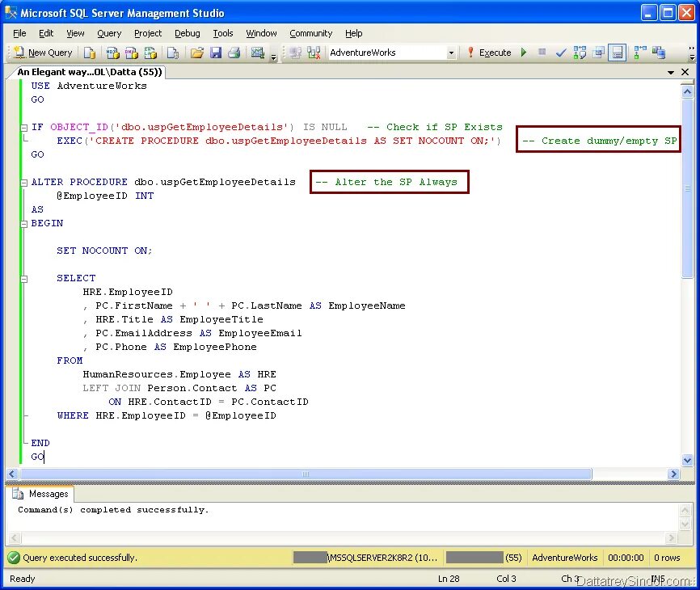Click the editor horizontal scrollbar
This screenshot has height=590, width=700.
(305, 474)
